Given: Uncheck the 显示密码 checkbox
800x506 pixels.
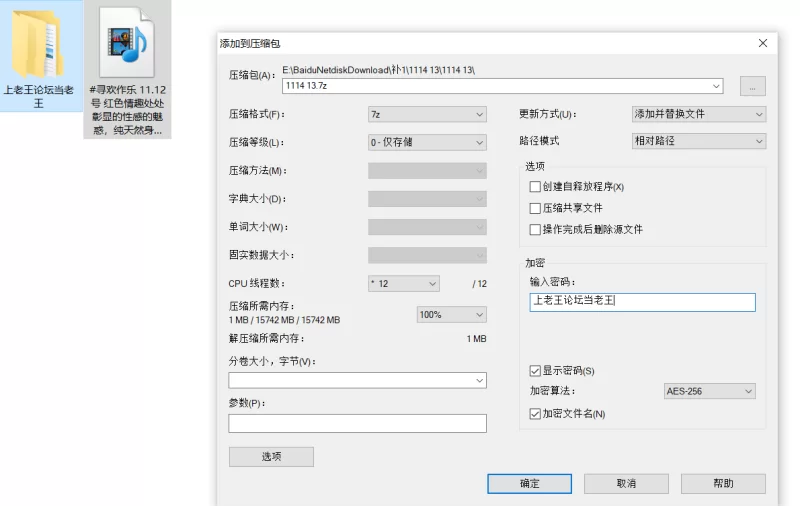Looking at the screenshot, I should pos(535,371).
